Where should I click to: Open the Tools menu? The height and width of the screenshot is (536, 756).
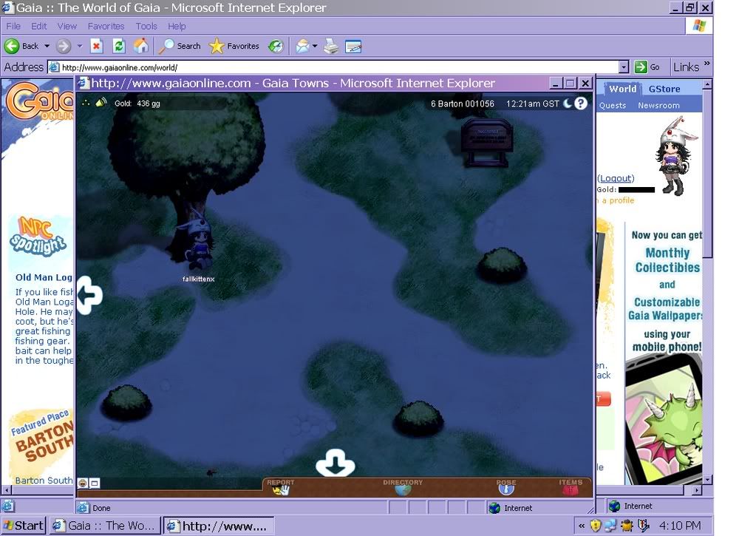pos(146,26)
